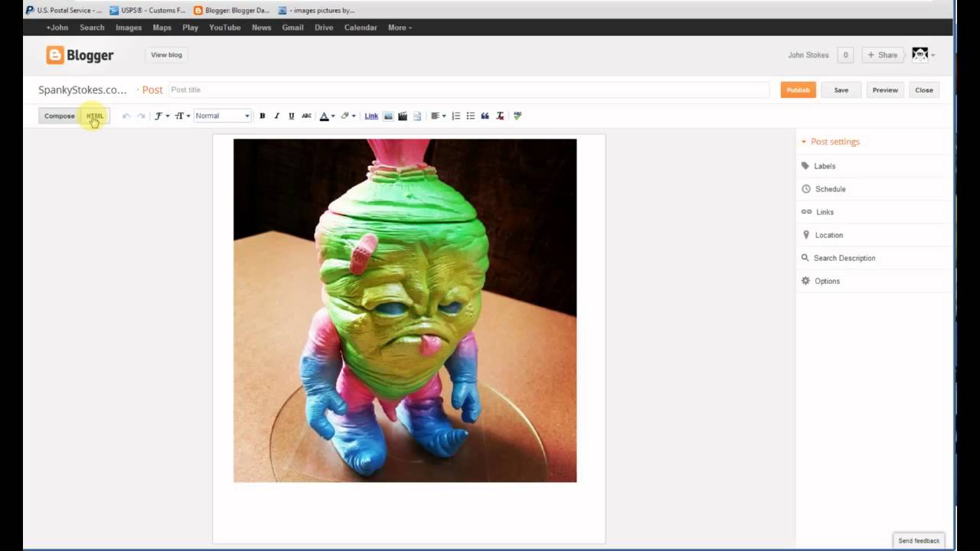Click the Preview button
The width and height of the screenshot is (980, 551).
click(885, 90)
